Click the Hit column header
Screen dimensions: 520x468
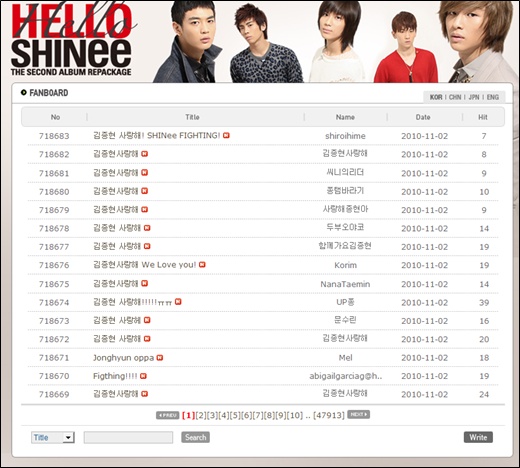click(483, 117)
